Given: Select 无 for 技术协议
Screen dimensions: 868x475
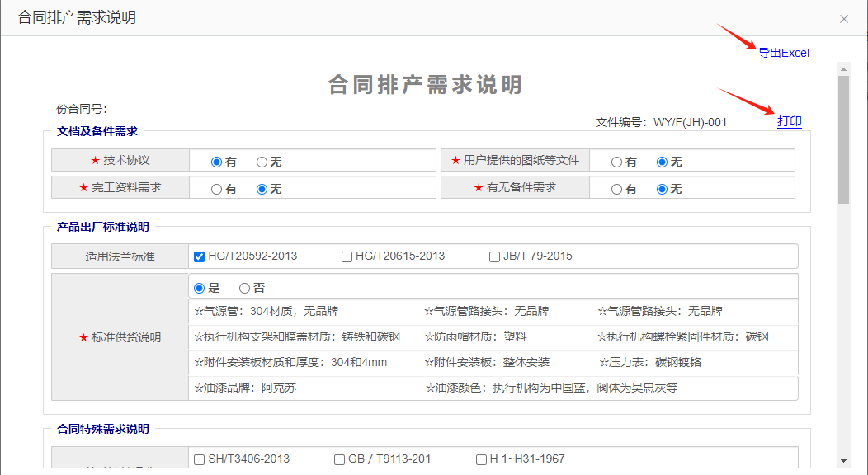Looking at the screenshot, I should 262,162.
